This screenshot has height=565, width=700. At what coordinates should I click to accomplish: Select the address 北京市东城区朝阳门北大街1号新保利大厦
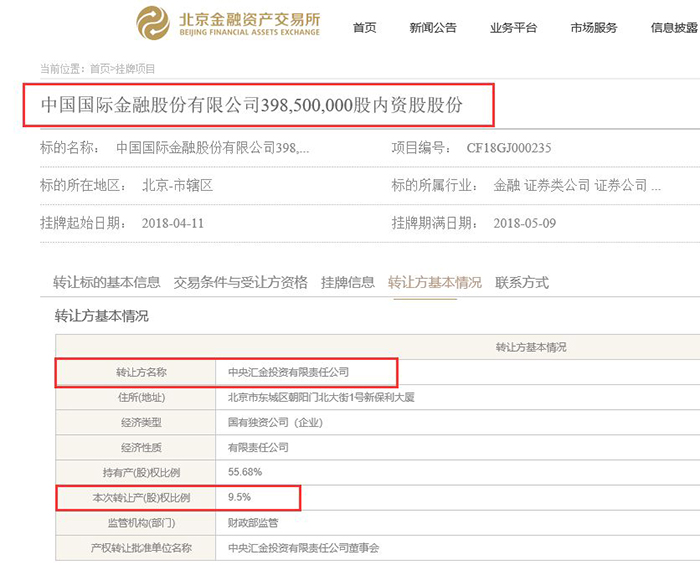coord(321,397)
